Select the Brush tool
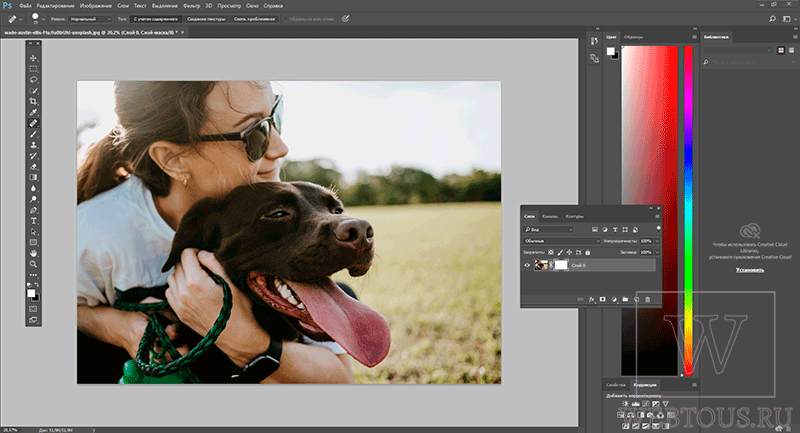 (33, 134)
